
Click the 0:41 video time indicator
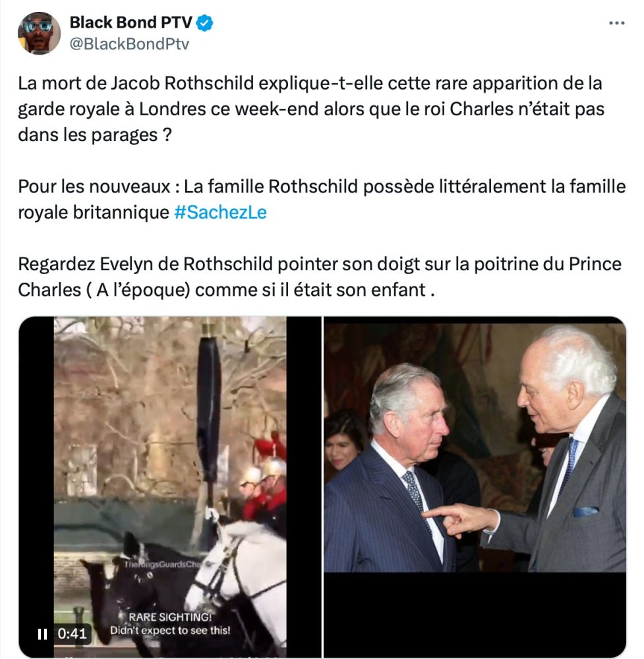tap(72, 633)
